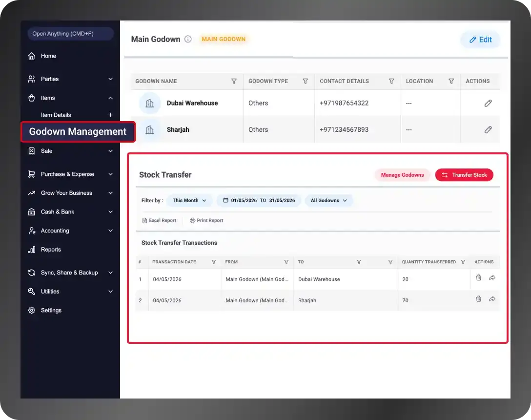Viewport: 531px width, 420px height.
Task: Expand the Purchase & Expense chevron
Action: 110,174
